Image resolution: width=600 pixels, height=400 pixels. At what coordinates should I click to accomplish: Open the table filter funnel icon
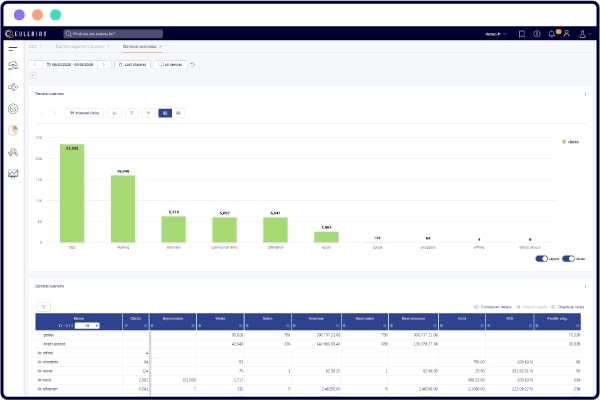point(44,307)
